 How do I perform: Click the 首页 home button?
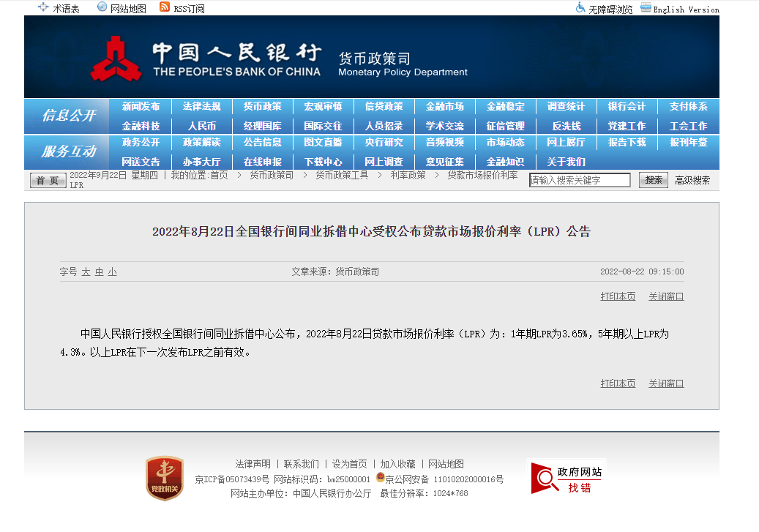point(48,181)
